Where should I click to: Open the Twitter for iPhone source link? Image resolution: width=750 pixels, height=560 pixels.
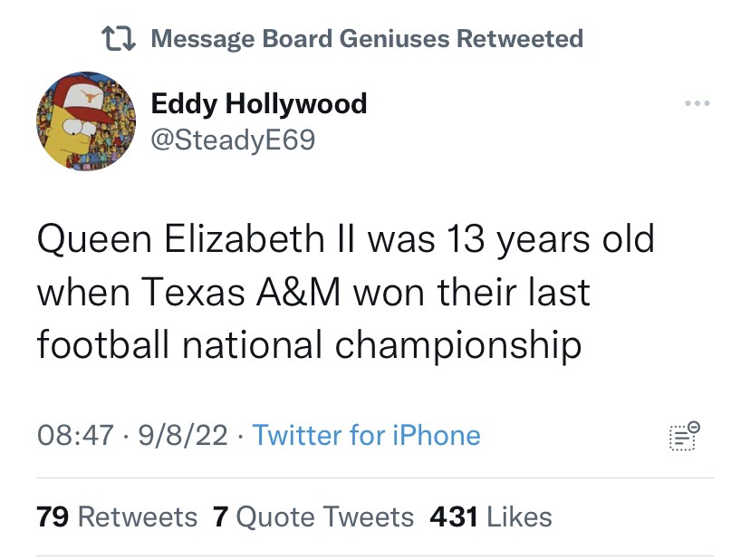point(366,436)
